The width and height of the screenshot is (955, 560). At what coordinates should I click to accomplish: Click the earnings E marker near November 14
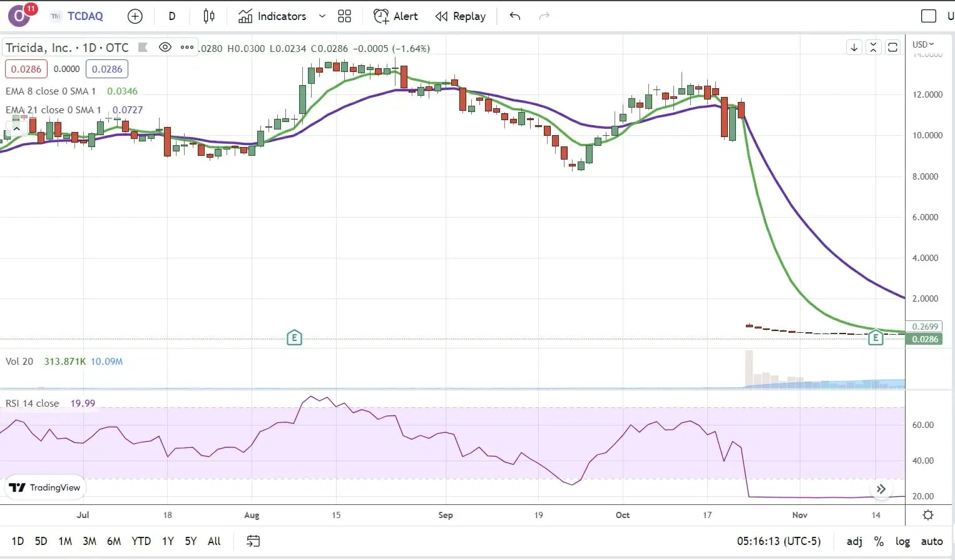click(x=876, y=338)
